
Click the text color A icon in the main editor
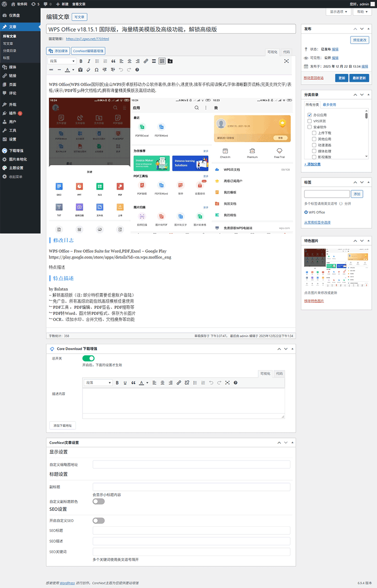pos(67,70)
